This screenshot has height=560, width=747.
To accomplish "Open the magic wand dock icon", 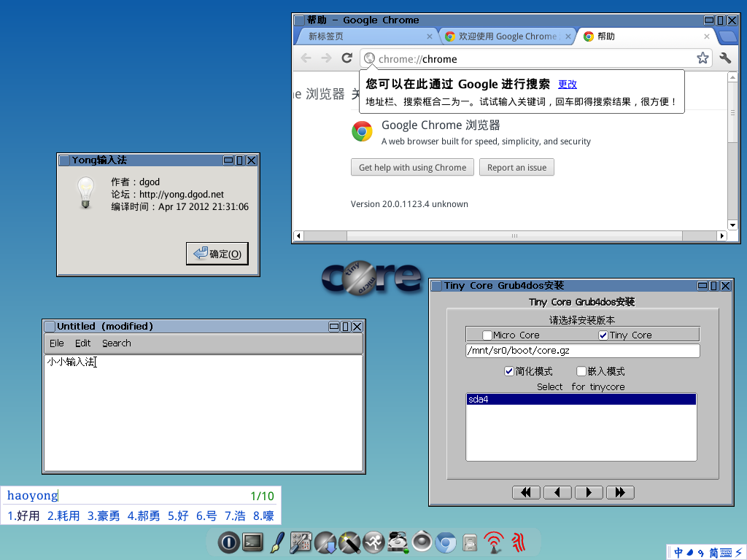I will click(x=349, y=542).
